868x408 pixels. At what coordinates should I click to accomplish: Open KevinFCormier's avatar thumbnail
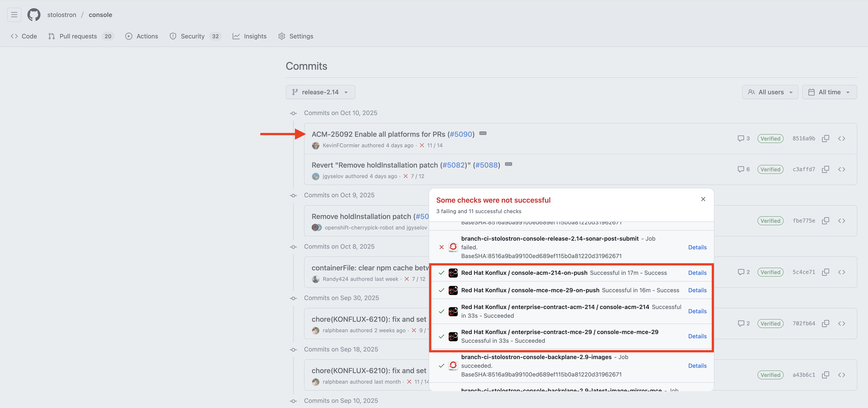(x=315, y=145)
